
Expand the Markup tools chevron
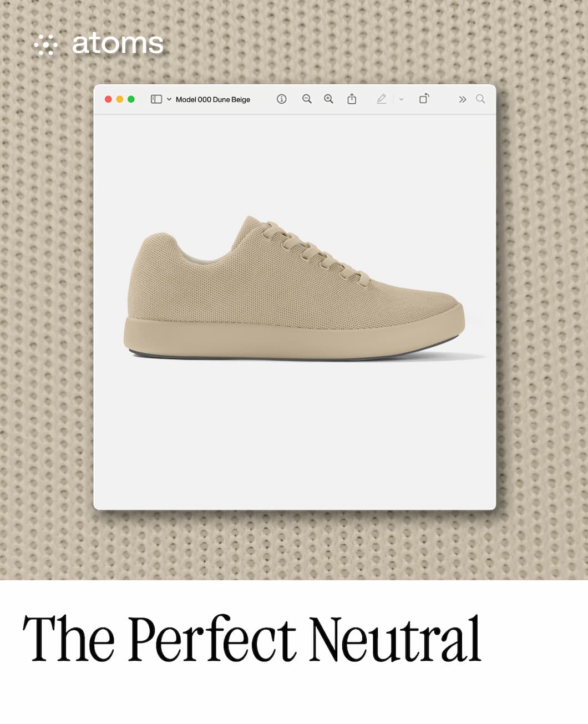(401, 99)
